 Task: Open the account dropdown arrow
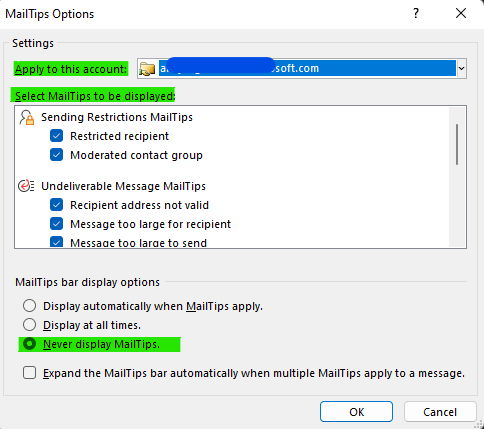(461, 69)
